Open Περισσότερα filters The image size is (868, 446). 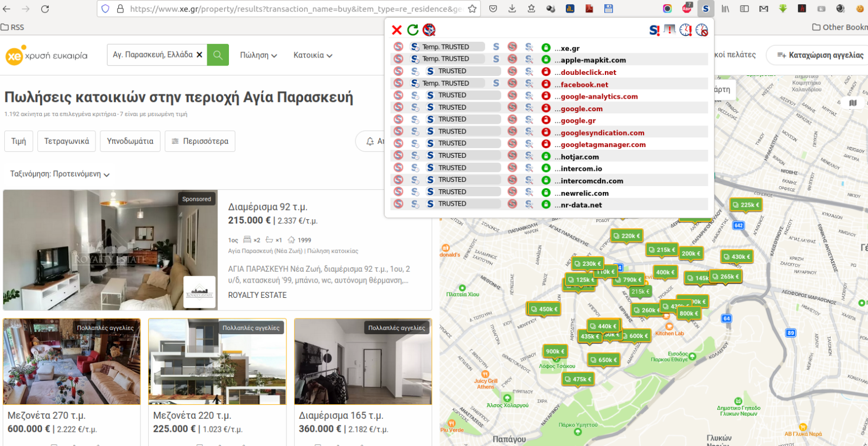click(200, 141)
